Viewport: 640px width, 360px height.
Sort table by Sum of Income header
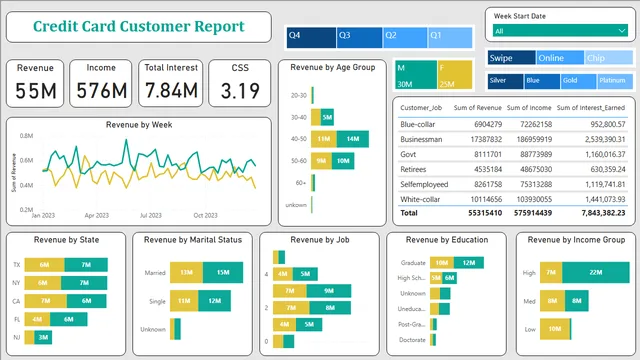[x=529, y=108]
